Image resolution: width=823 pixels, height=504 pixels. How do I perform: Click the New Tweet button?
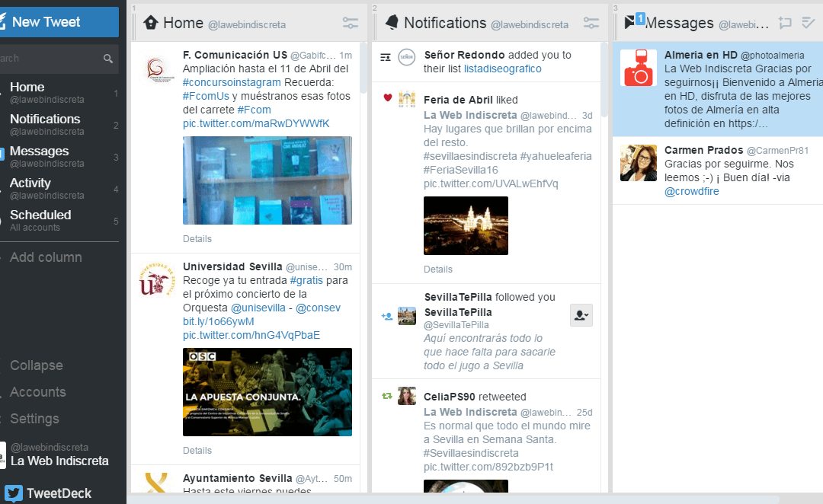coord(59,22)
